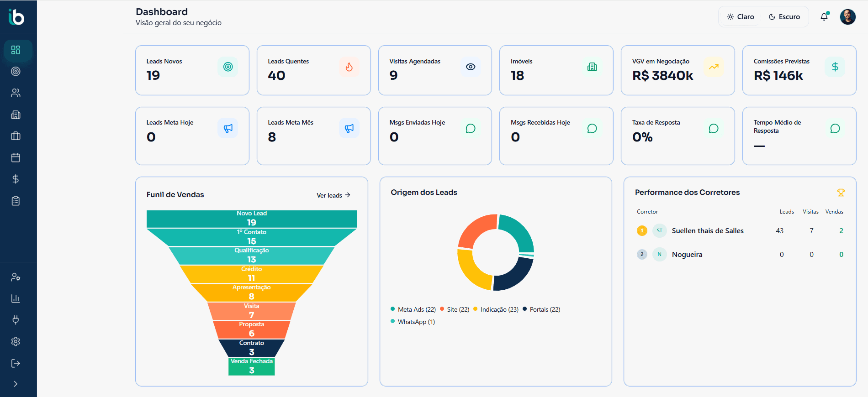Switch to Escuro dark theme
868x397 pixels.
pos(784,17)
